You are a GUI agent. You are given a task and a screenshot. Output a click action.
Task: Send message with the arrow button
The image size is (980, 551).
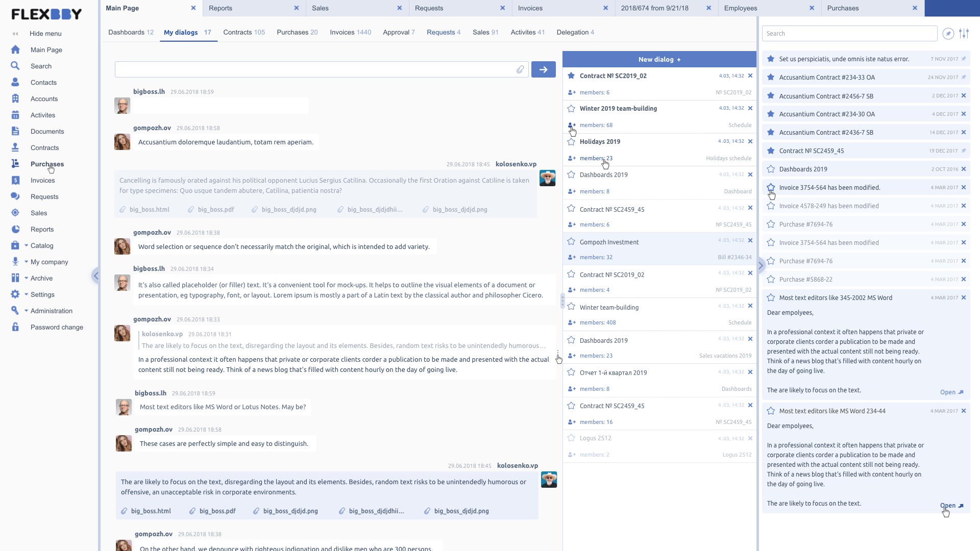click(543, 69)
